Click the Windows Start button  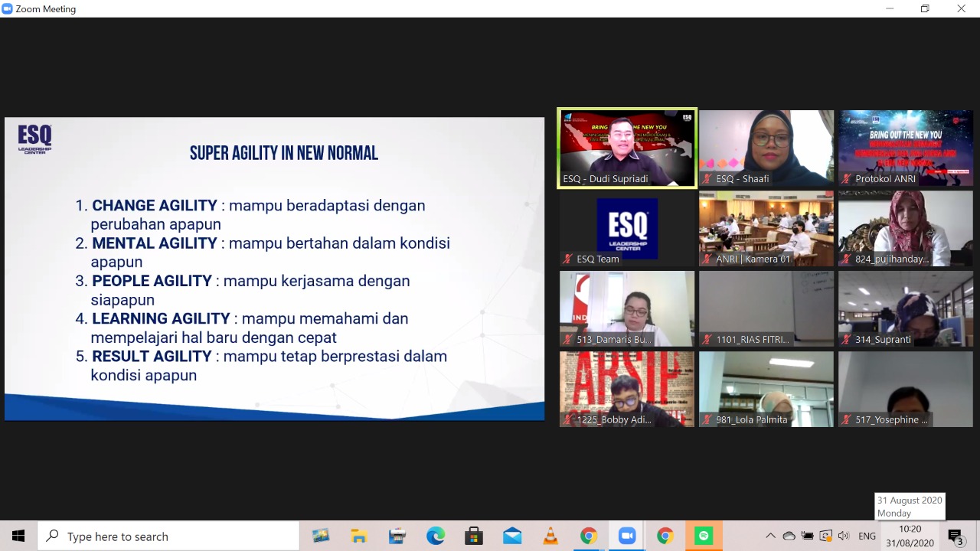(x=18, y=536)
